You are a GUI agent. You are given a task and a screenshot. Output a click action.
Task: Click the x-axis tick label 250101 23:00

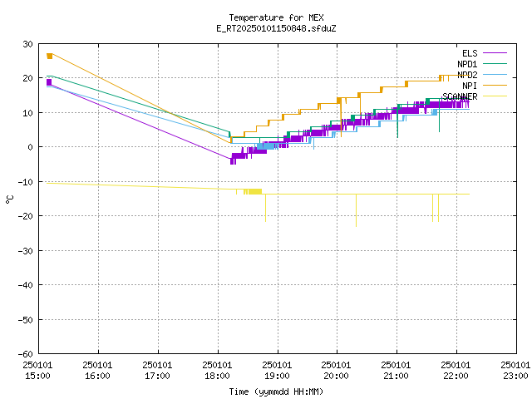[x=515, y=371]
